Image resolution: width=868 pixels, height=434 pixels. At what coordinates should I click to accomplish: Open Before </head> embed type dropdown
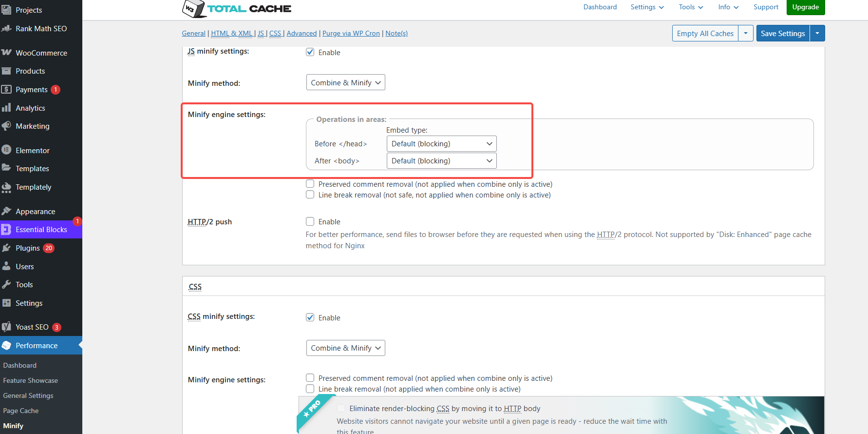tap(441, 144)
